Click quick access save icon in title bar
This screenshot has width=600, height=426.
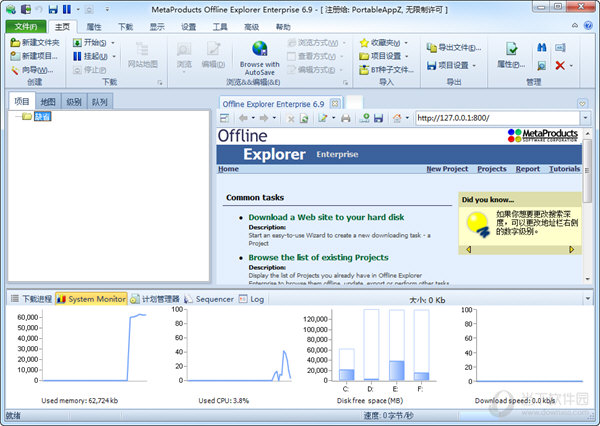[53, 9]
